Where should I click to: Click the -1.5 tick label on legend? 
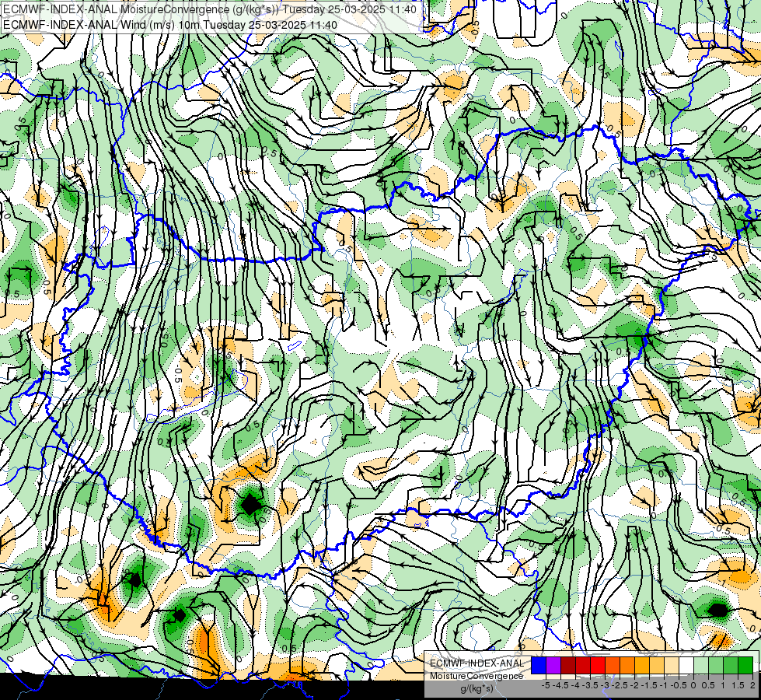[x=649, y=685]
